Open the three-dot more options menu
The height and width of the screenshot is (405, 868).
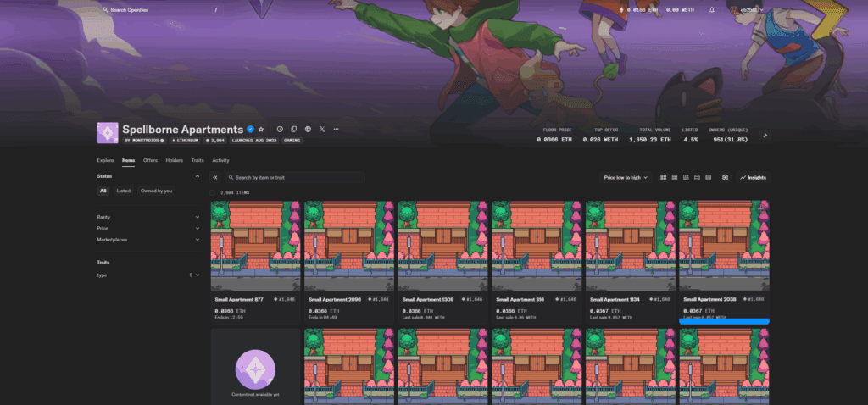pos(337,129)
